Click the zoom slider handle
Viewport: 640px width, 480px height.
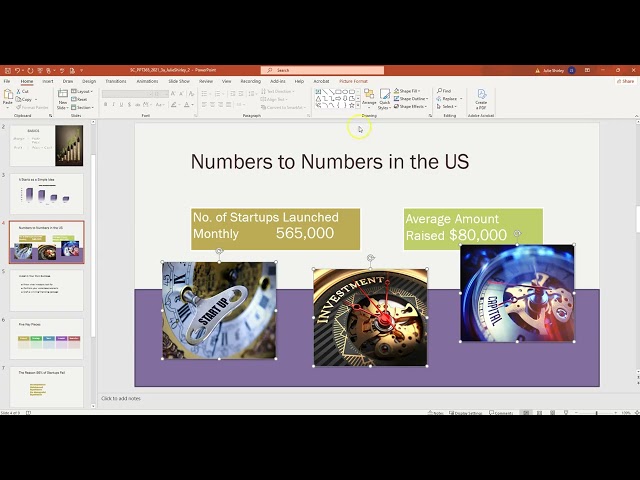click(596, 413)
